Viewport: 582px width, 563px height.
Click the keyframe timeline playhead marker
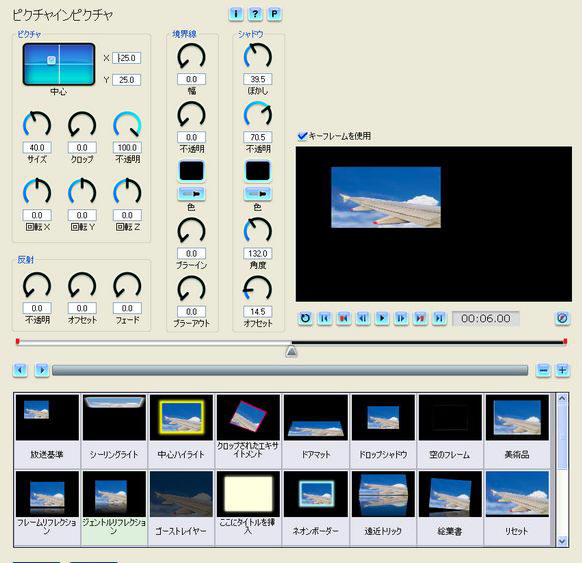(x=291, y=351)
